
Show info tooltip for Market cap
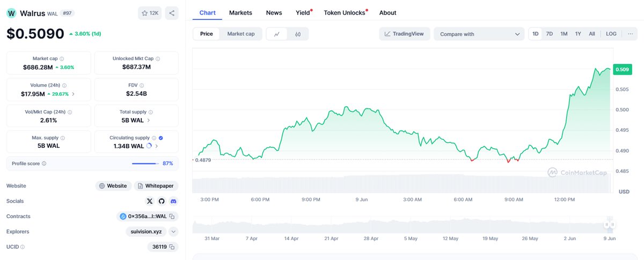click(62, 59)
